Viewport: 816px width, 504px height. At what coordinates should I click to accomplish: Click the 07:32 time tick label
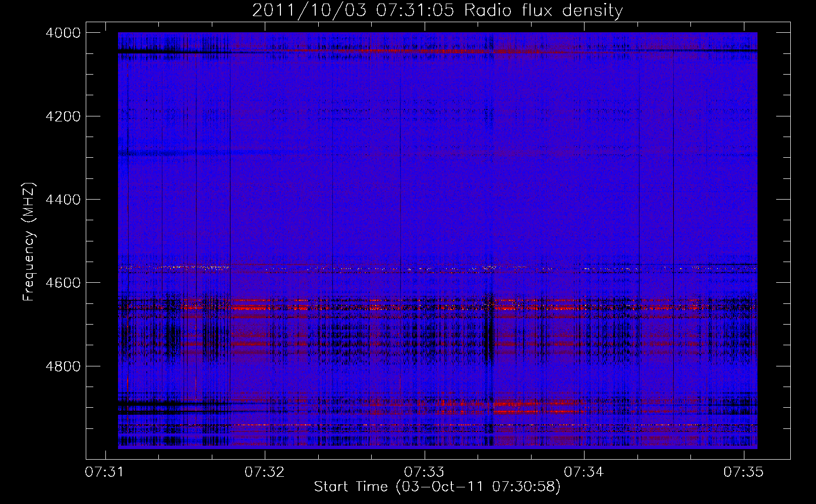pyautogui.click(x=265, y=472)
